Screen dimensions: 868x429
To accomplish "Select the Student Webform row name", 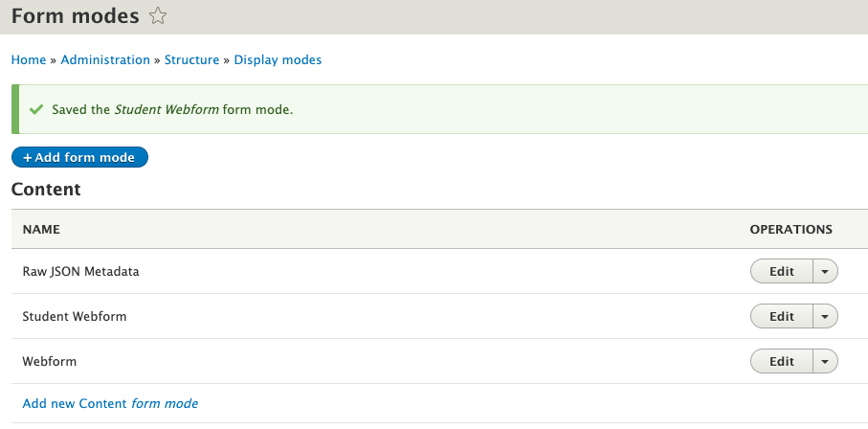I will click(75, 316).
